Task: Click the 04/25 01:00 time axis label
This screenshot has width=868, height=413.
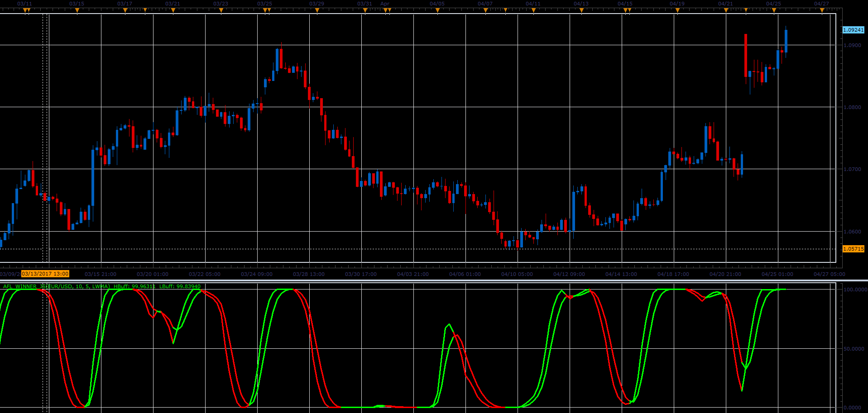Action: pyautogui.click(x=777, y=274)
